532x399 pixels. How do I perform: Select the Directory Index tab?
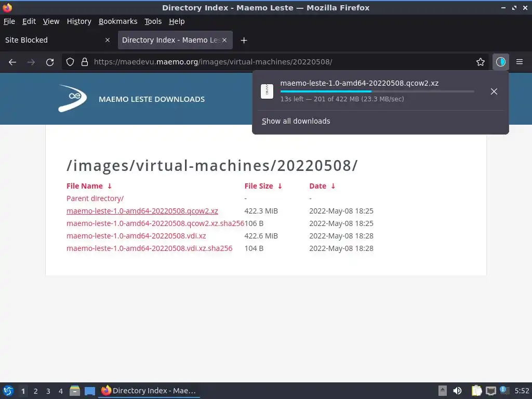[175, 40]
